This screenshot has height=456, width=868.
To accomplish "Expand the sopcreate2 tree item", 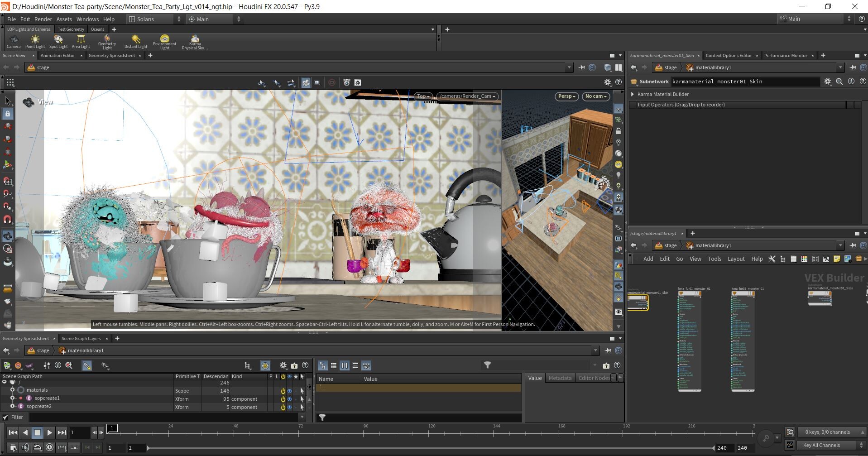I will (x=13, y=406).
